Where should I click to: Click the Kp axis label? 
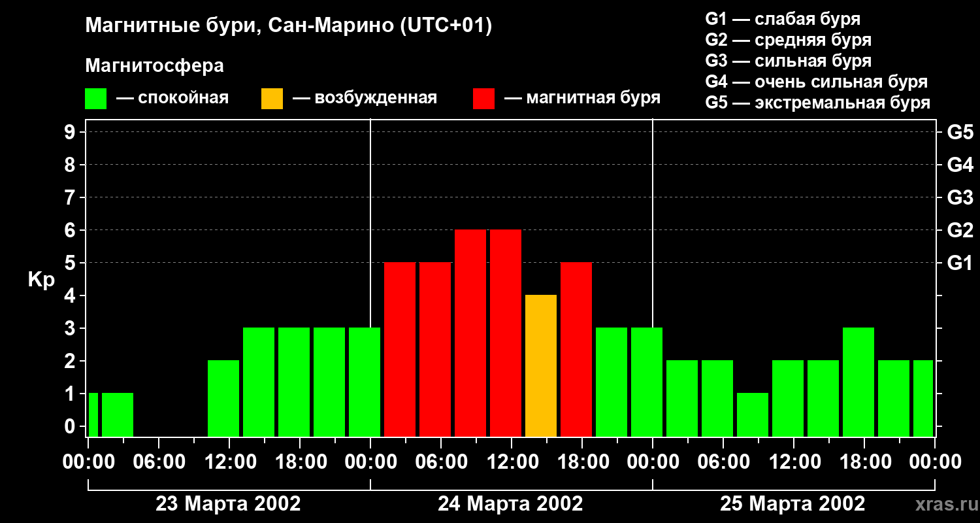coord(41,280)
